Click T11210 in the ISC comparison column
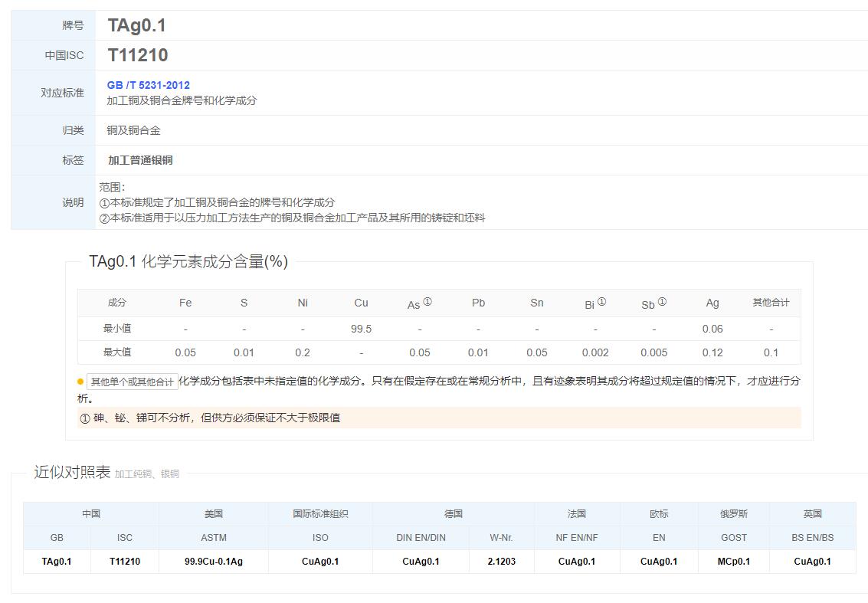Image resolution: width=868 pixels, height=603 pixels. click(125, 562)
